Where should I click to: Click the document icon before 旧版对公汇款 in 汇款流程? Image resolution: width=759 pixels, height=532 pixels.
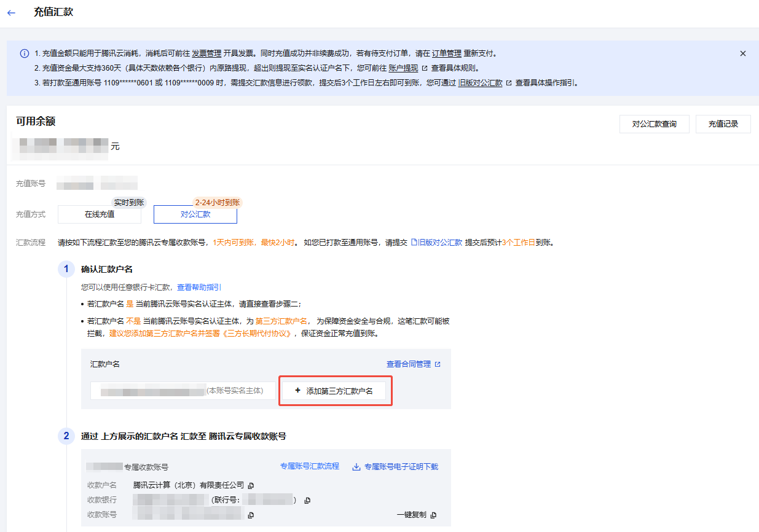coord(414,243)
